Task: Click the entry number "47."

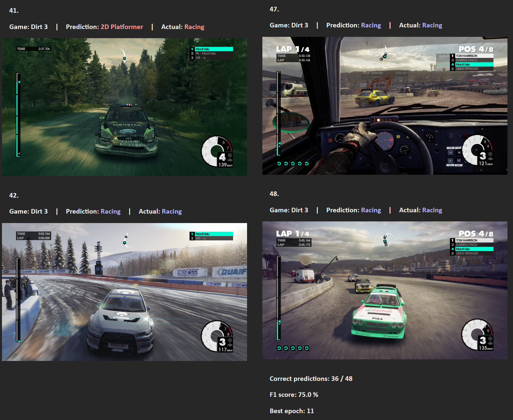Action: (274, 9)
